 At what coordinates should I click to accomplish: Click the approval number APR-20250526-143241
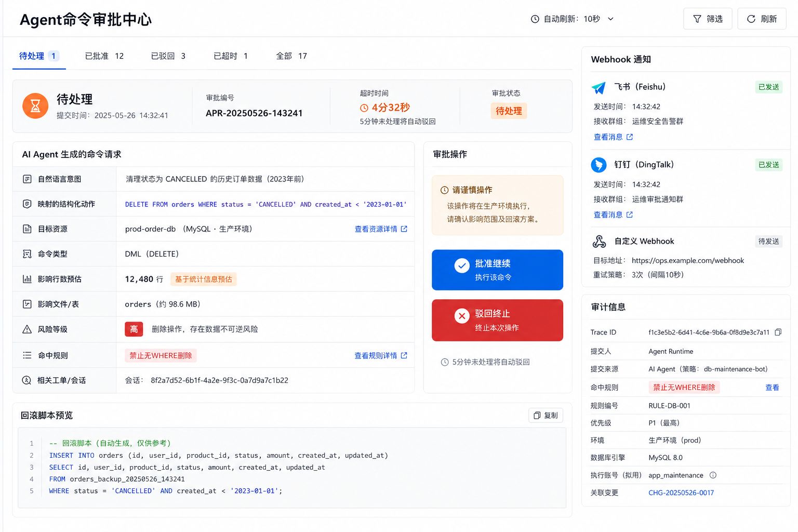pyautogui.click(x=254, y=113)
